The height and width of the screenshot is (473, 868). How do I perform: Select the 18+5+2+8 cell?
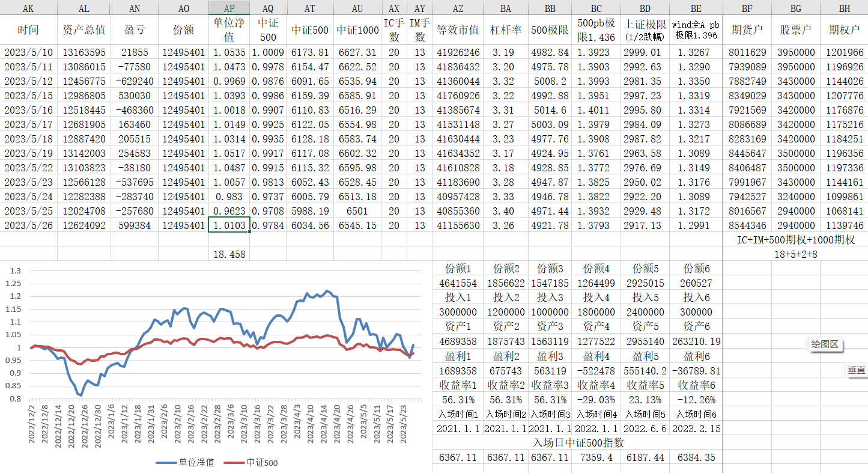coord(795,254)
